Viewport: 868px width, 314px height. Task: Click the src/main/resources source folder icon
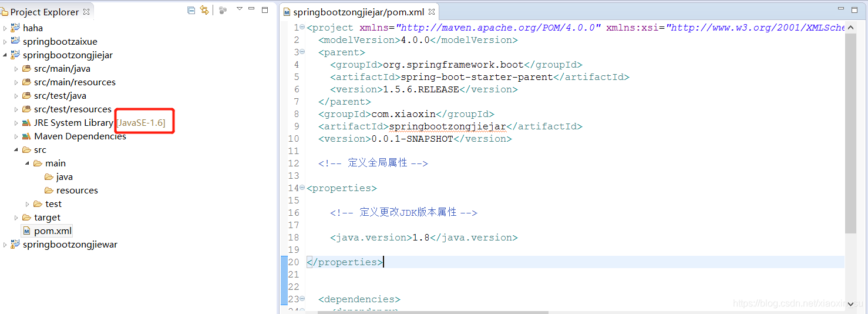point(26,82)
